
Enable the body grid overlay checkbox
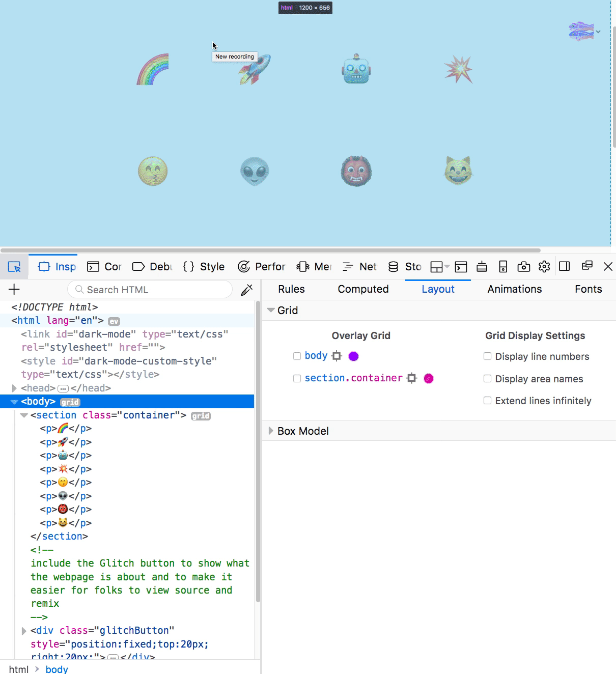pos(297,356)
